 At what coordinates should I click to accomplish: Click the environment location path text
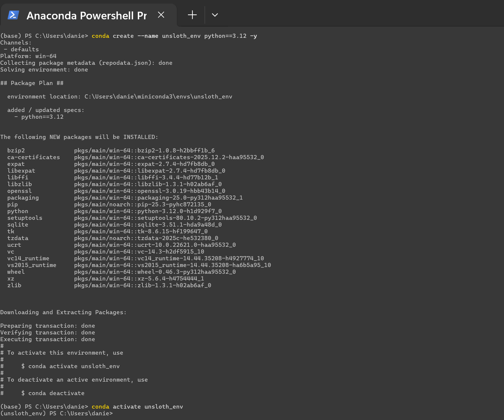click(158, 97)
